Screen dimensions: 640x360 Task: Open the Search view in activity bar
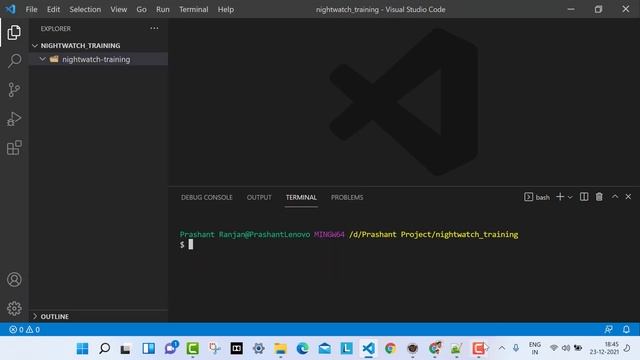[x=14, y=61]
